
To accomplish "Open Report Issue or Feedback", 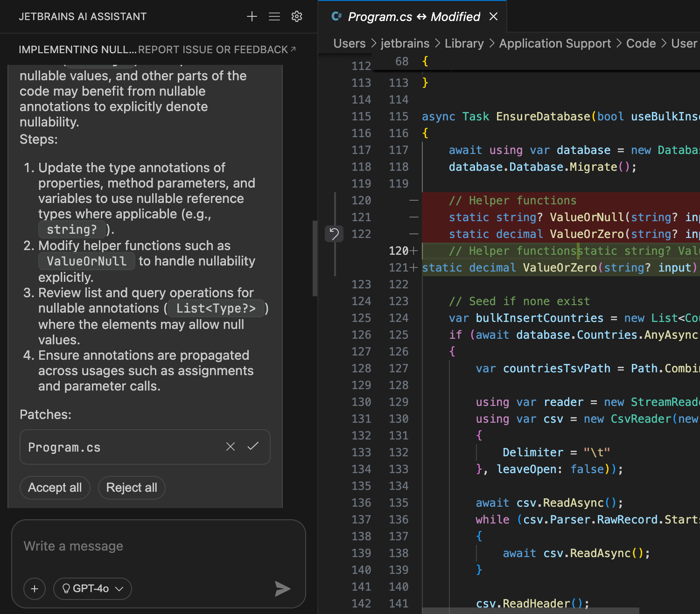I will tap(214, 49).
